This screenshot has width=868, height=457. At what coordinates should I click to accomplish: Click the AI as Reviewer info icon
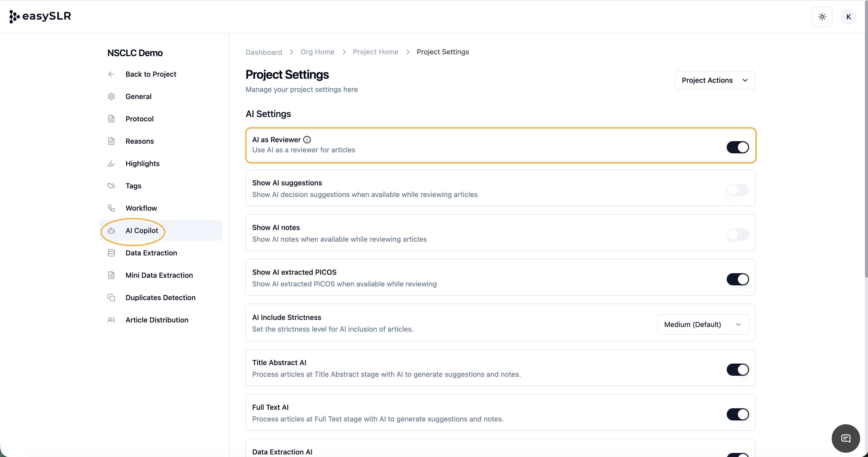point(307,139)
